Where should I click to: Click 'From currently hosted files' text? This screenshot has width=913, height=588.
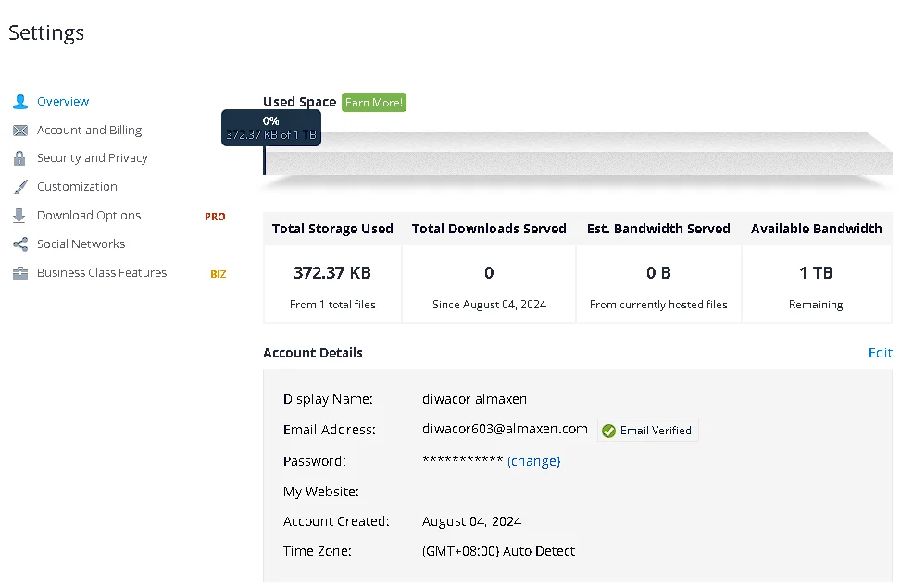point(658,305)
